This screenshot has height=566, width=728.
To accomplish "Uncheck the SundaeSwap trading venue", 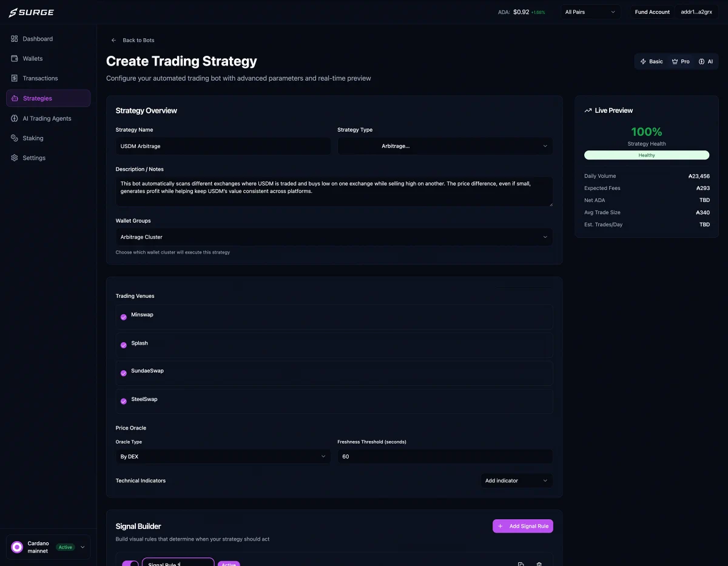I will (x=124, y=373).
